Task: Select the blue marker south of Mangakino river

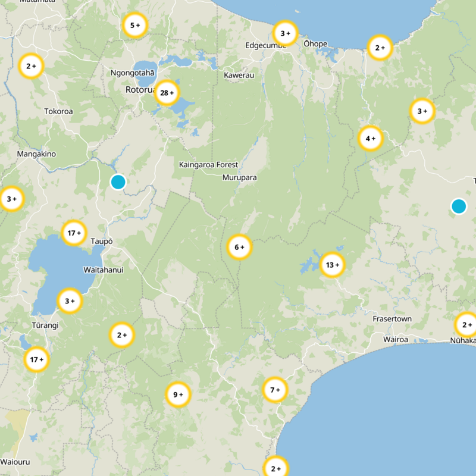Action: pos(118,182)
